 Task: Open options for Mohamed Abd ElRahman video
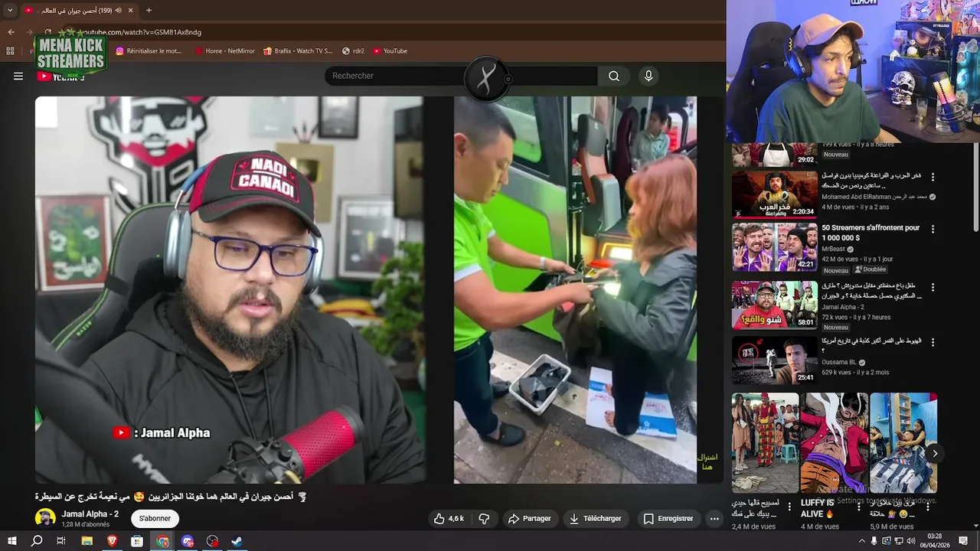click(x=933, y=177)
